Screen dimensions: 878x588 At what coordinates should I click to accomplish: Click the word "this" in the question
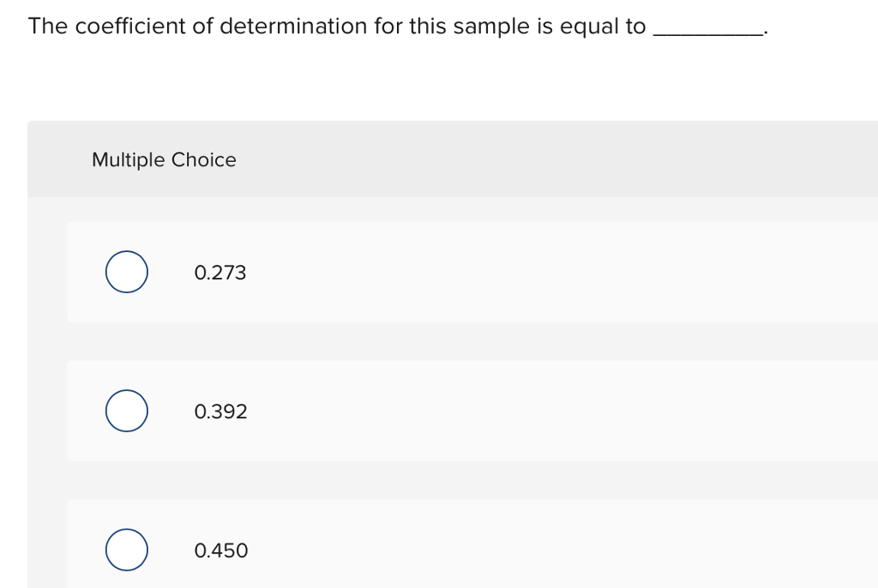(428, 26)
